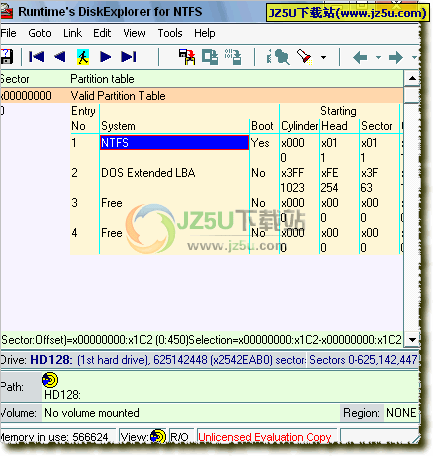The image size is (433, 456).
Task: Click the Sector:Offset status line
Action: 202,340
